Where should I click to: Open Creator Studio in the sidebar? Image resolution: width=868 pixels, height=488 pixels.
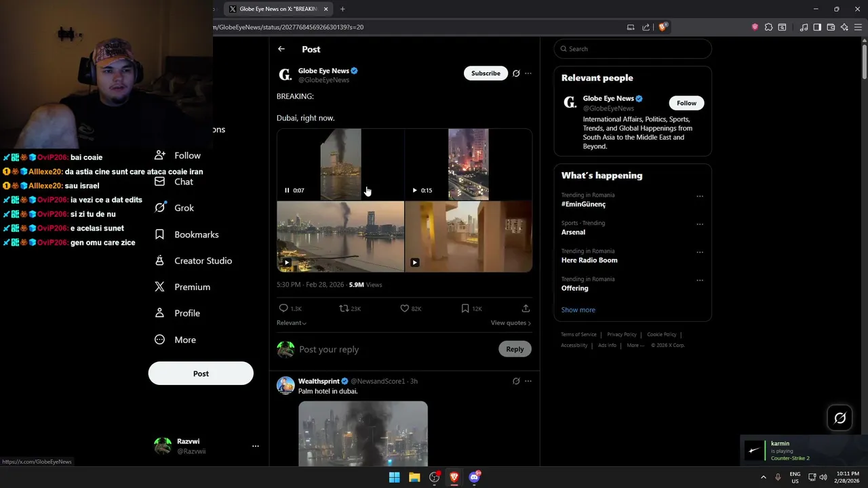[x=193, y=260]
